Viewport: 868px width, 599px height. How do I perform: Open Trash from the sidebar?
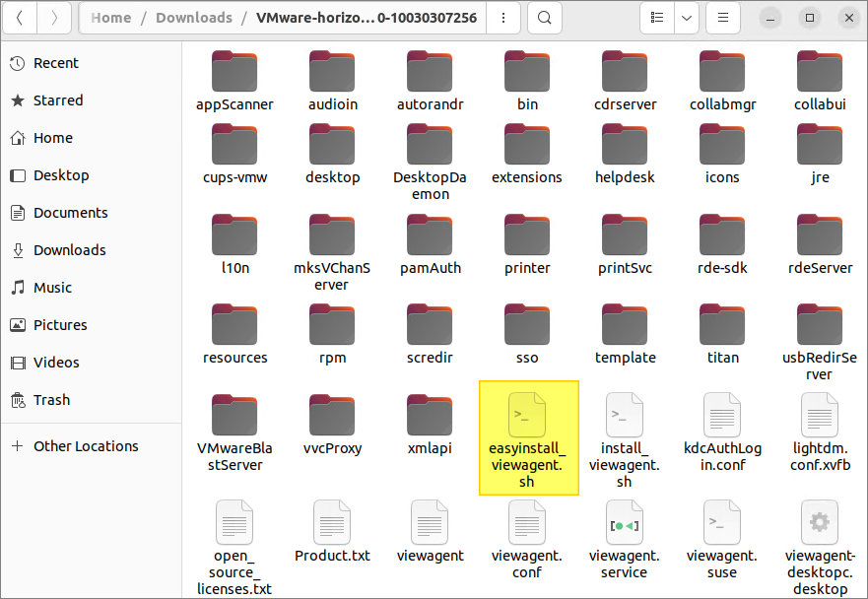51,400
